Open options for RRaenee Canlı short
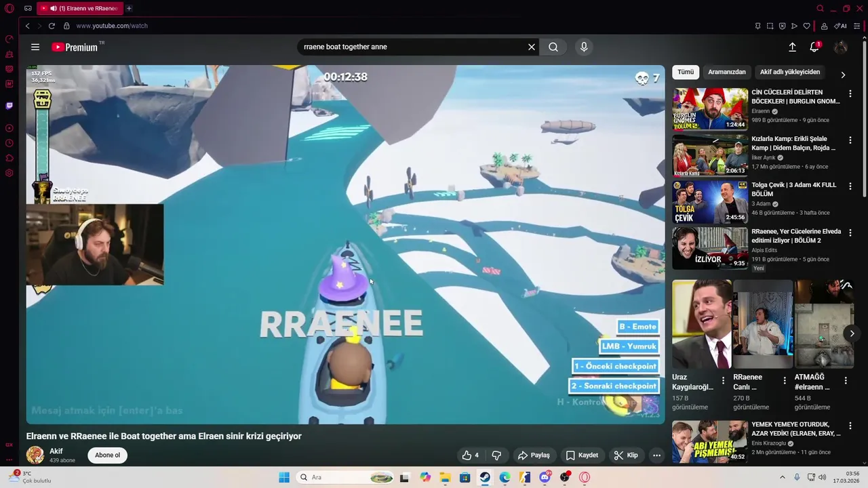The image size is (868, 488). (x=785, y=381)
